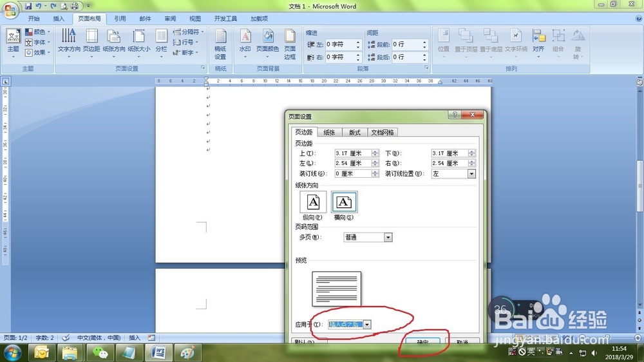This screenshot has height=362, width=644.
Task: Open Text Direction options
Action: (69, 44)
